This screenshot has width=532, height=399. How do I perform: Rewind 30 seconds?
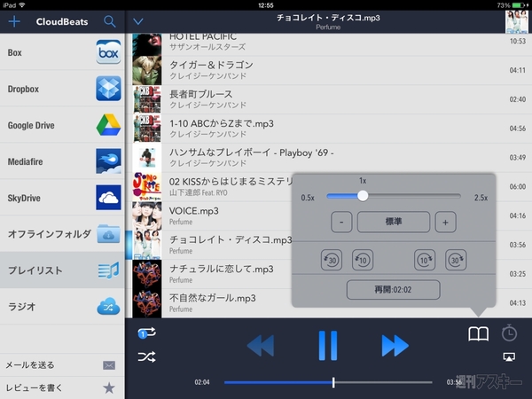click(x=332, y=260)
